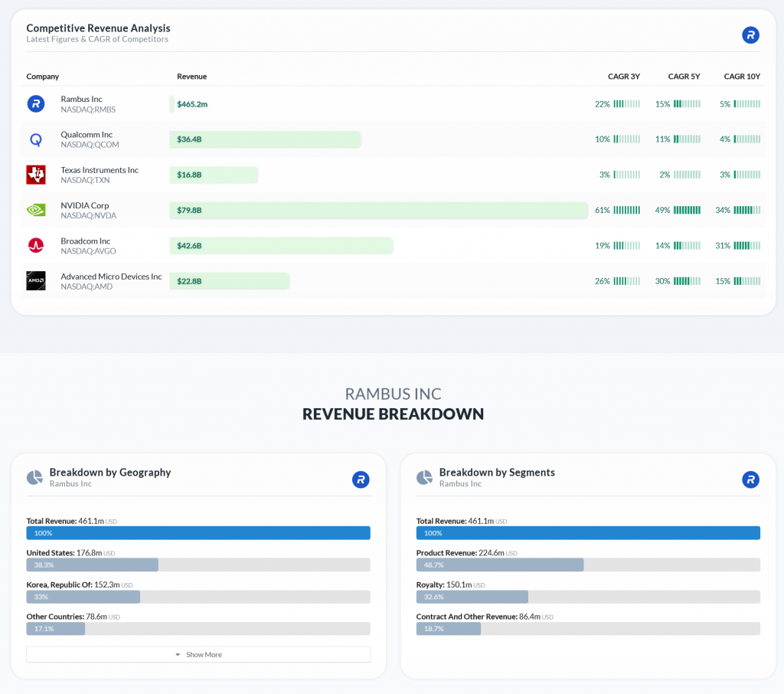This screenshot has height=694, width=784.
Task: Click the NASDAQ:AVGO ticker text
Action: (x=88, y=252)
